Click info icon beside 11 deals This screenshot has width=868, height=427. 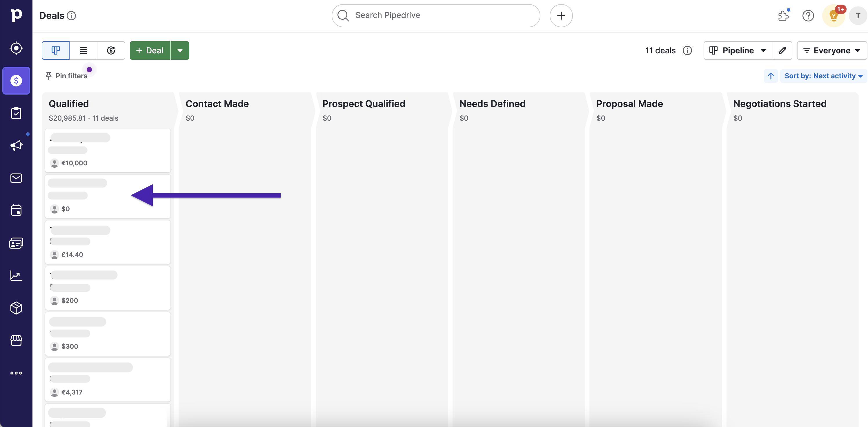coord(687,50)
